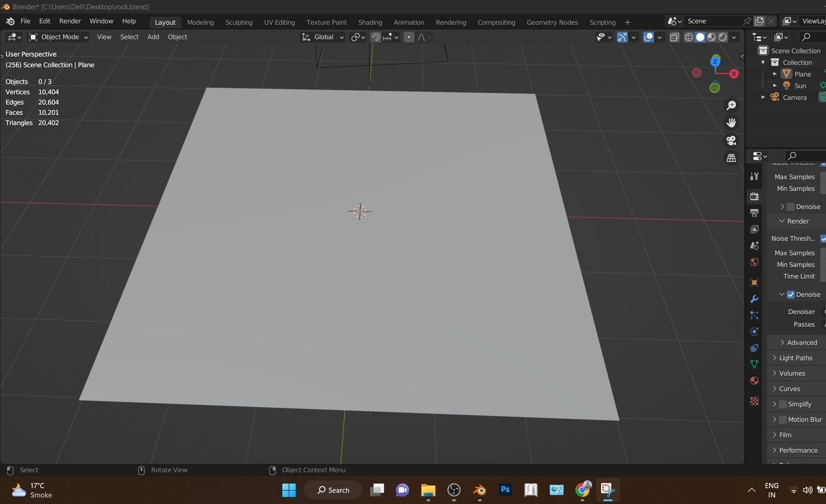The height and width of the screenshot is (504, 826).
Task: Enable the Simplify checkbox
Action: click(782, 404)
